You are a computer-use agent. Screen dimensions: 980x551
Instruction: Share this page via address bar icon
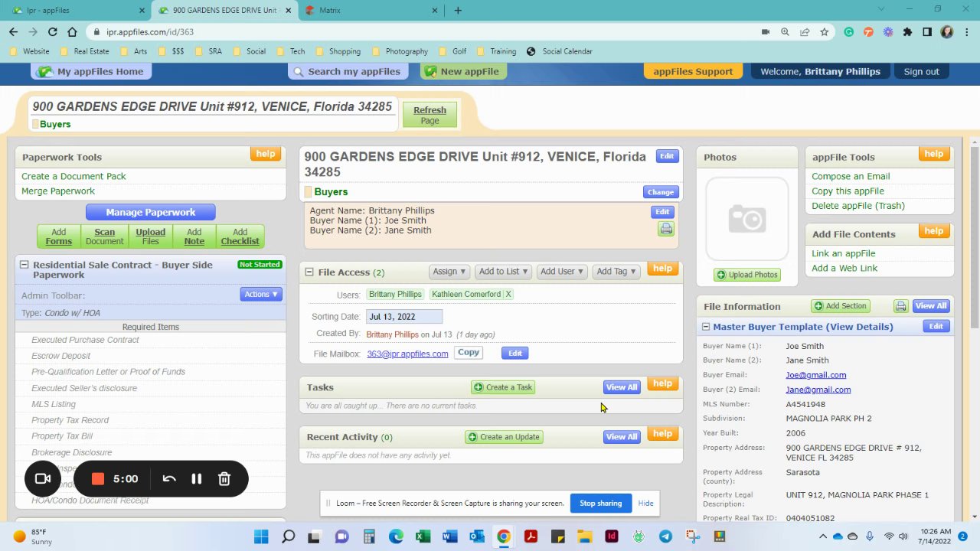coord(805,31)
